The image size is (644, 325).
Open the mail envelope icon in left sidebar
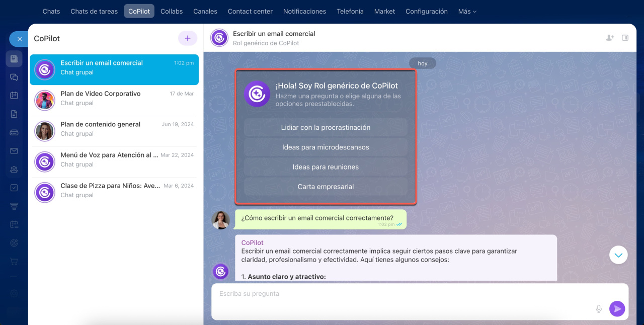14,151
